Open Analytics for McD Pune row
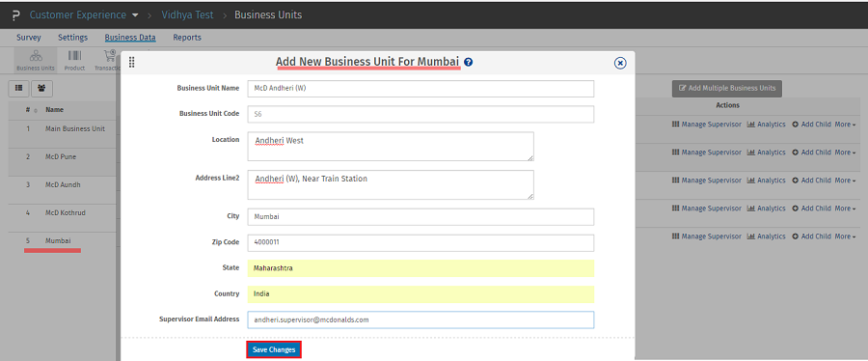Viewport: 868px width, 361px height. 766,153
